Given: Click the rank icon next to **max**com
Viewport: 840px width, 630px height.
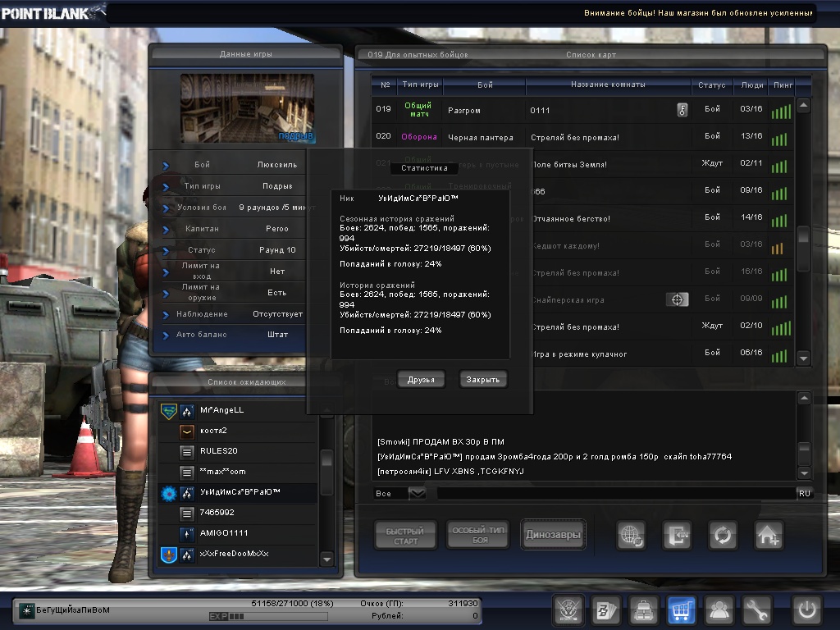Looking at the screenshot, I should click(187, 472).
